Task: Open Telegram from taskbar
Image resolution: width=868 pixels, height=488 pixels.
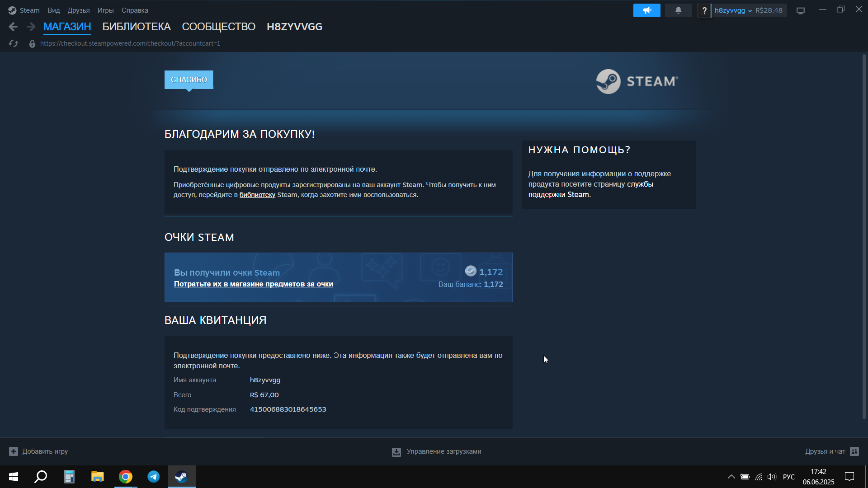Action: click(154, 477)
